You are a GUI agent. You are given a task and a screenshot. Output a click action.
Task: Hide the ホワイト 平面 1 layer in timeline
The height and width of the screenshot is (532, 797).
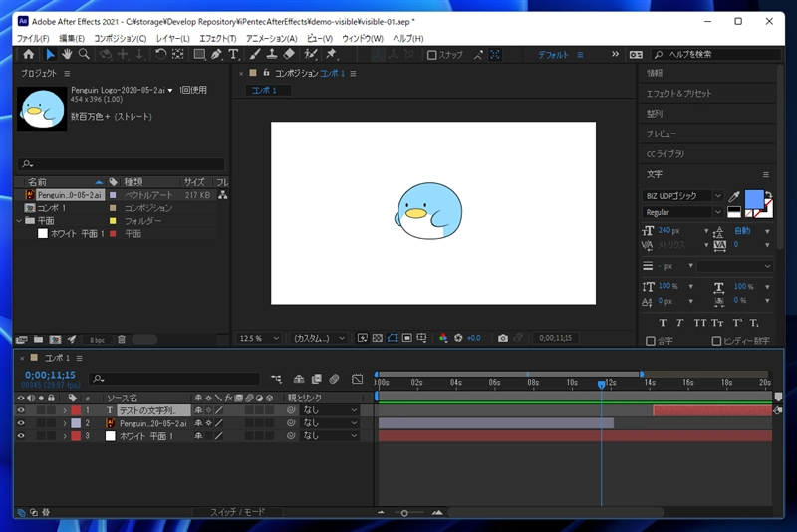pyautogui.click(x=21, y=436)
